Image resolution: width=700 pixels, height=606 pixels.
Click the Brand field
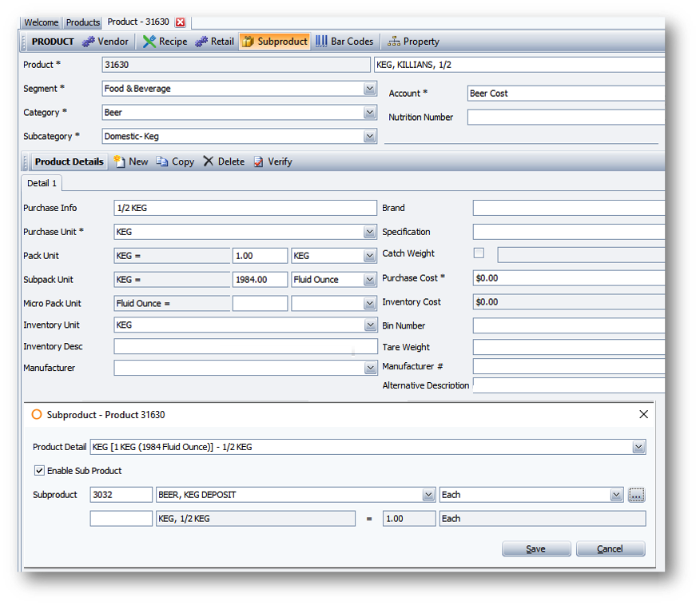click(x=569, y=208)
